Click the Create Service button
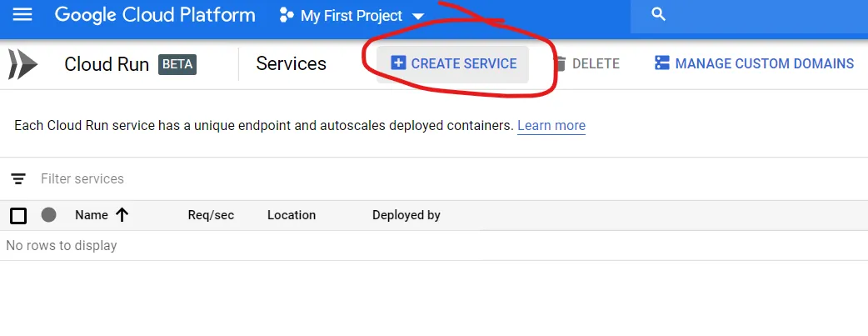868x336 pixels. tap(453, 64)
